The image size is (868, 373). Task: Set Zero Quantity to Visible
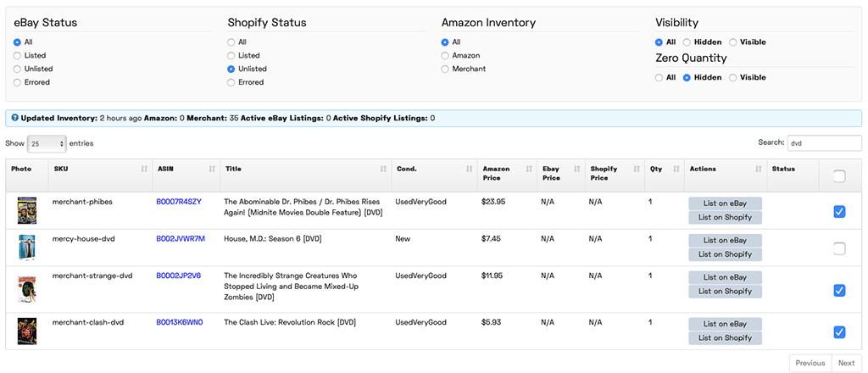coord(733,77)
